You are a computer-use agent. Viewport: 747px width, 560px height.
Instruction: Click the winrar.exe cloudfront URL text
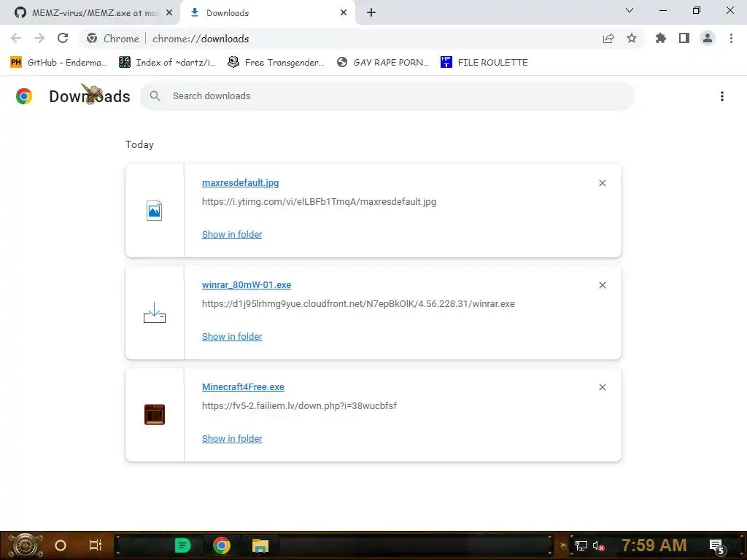tap(358, 304)
